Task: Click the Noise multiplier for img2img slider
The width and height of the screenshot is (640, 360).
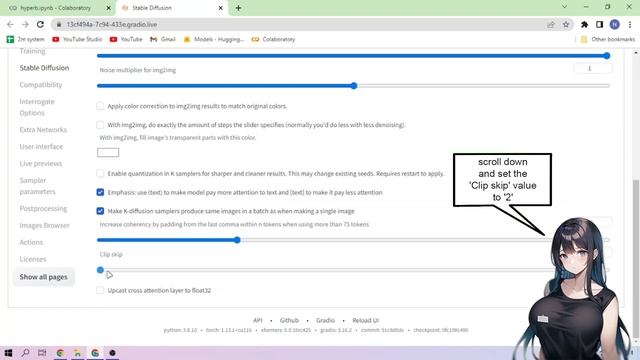Action: click(x=353, y=86)
